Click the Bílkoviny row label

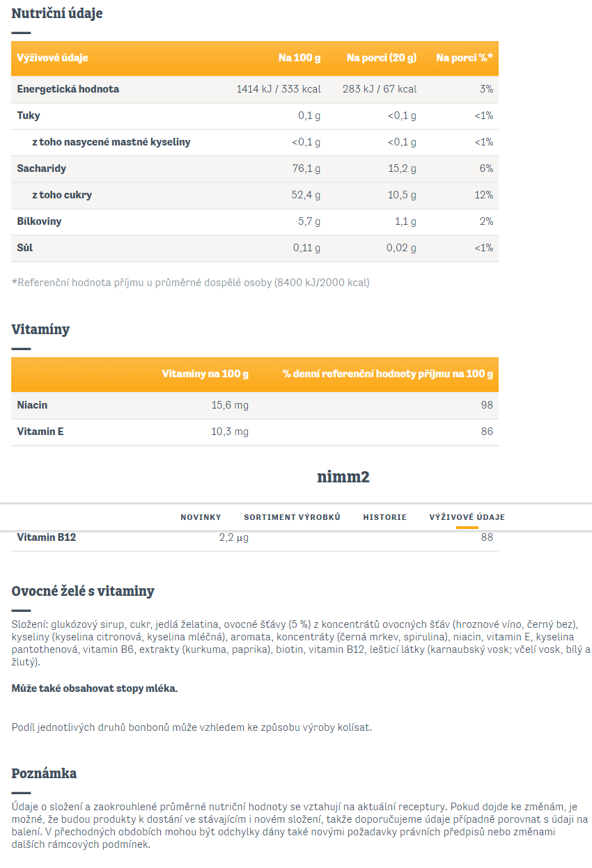[x=39, y=221]
